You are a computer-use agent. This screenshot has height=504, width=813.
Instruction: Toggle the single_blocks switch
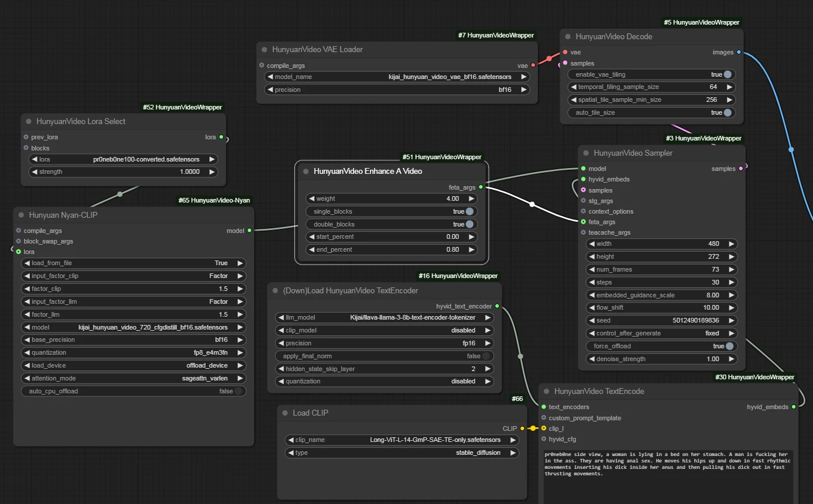click(x=469, y=211)
